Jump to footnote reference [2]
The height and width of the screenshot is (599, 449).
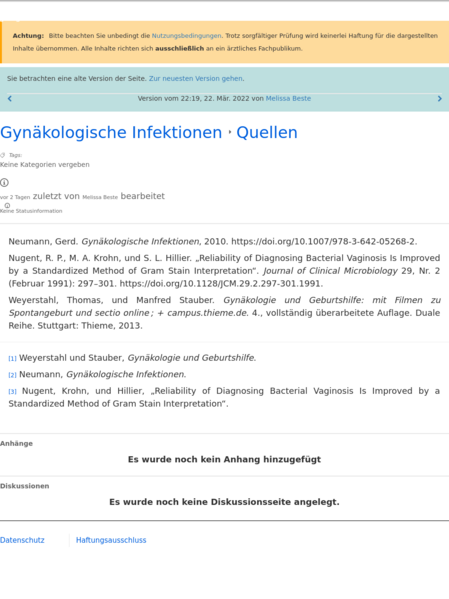[x=13, y=375]
